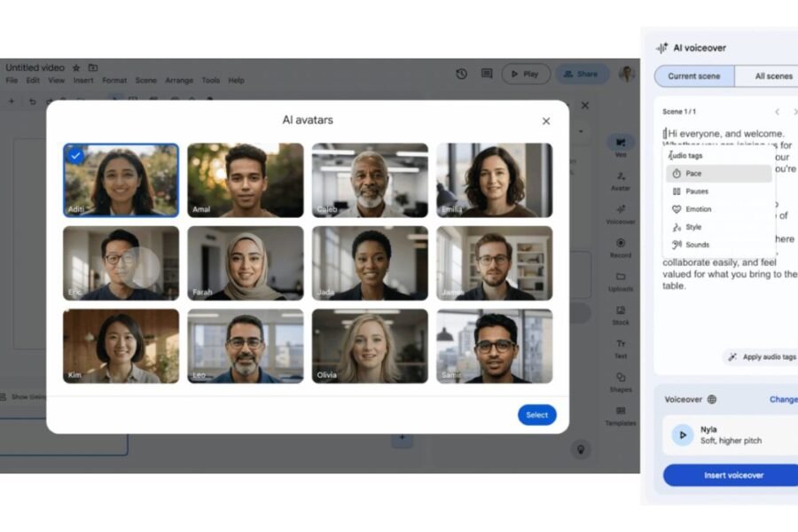The width and height of the screenshot is (798, 532).
Task: Choose the Amal avatar
Action: tap(246, 180)
